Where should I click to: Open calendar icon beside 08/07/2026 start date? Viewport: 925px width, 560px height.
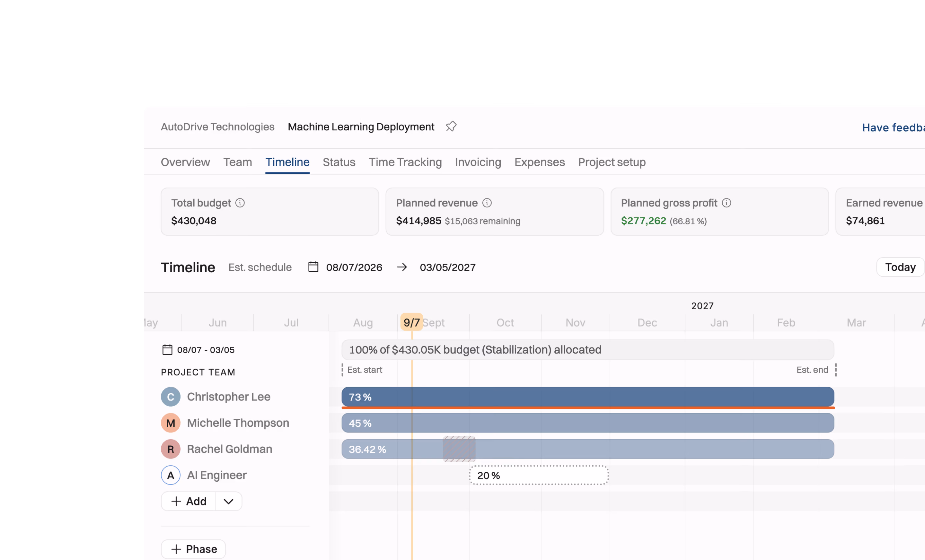pos(313,267)
